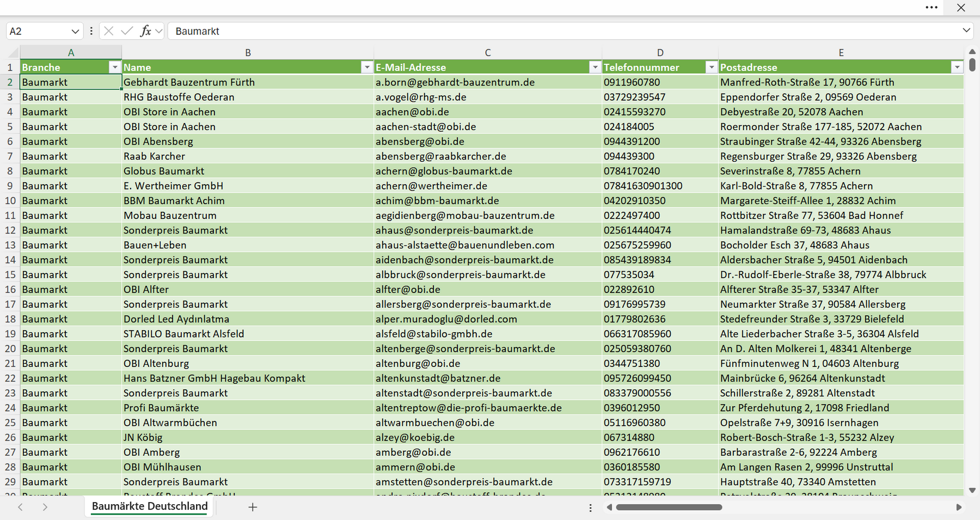The image size is (980, 520).
Task: Expand the Name Box dropdown
Action: [x=75, y=31]
